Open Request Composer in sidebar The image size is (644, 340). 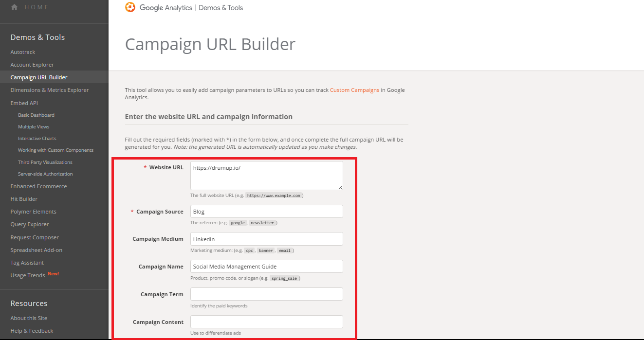35,237
